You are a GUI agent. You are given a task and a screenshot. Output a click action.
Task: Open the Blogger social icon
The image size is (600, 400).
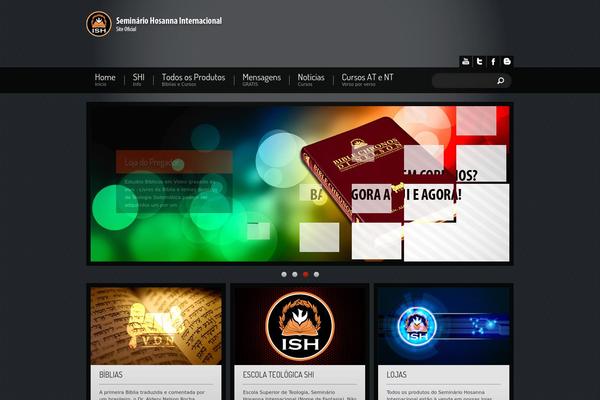click(x=507, y=61)
